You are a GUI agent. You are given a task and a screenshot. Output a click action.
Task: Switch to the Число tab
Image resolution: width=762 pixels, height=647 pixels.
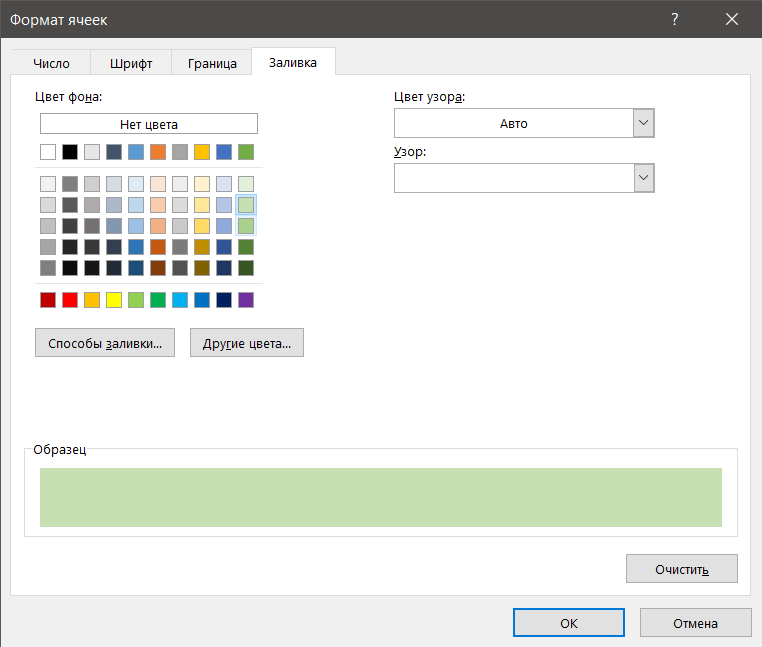tap(51, 63)
